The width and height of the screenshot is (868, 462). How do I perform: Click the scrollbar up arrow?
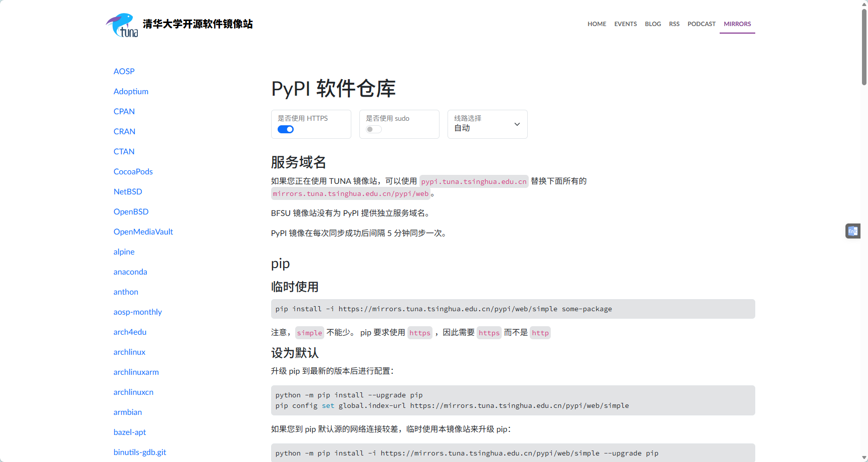pos(864,4)
